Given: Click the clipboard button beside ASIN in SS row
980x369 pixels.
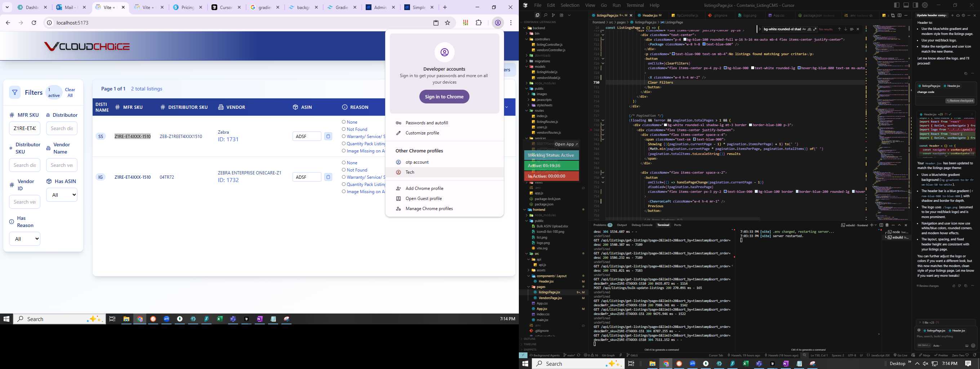Looking at the screenshot, I should coord(328,136).
